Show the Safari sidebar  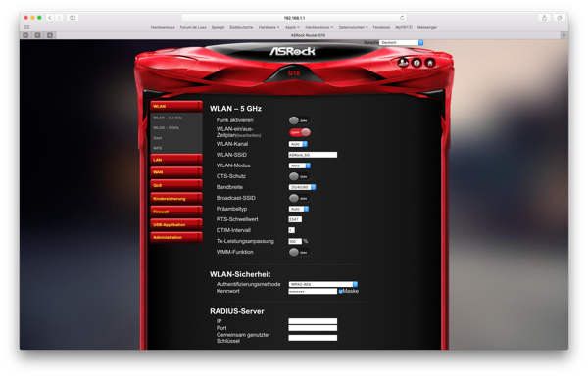(73, 18)
